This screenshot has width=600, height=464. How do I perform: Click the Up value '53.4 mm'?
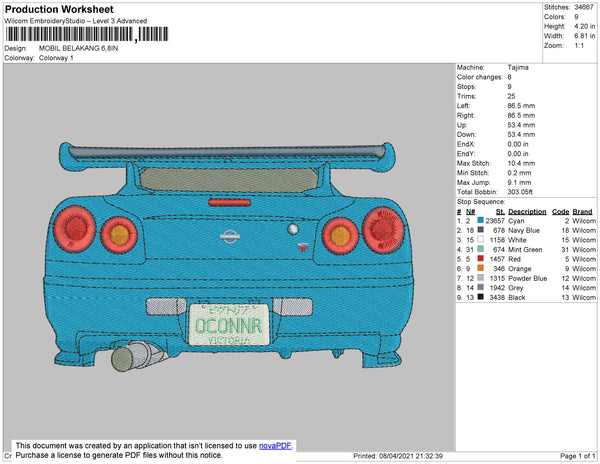tap(521, 125)
